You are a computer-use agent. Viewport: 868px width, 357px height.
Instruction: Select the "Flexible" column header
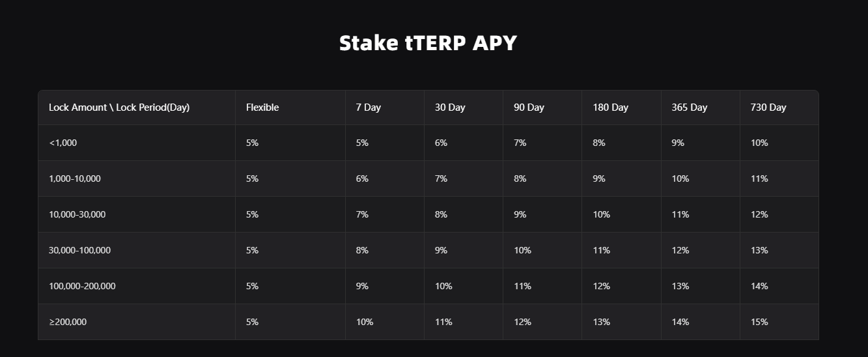click(x=262, y=107)
